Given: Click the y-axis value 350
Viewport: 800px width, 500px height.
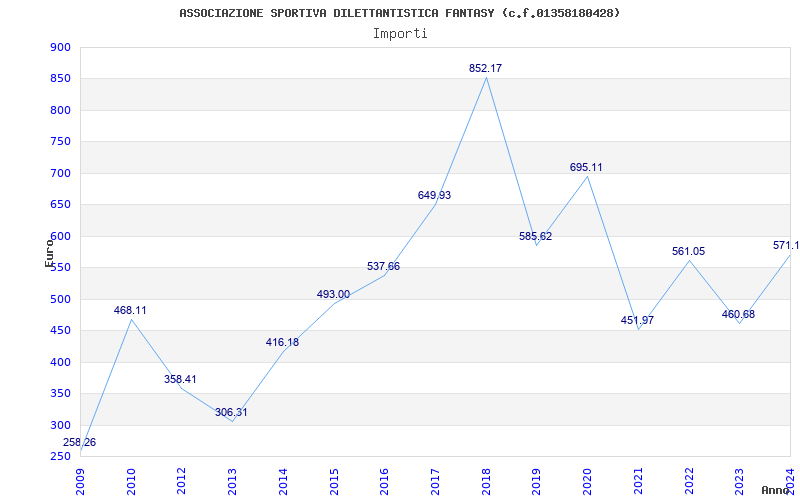Looking at the screenshot, I should 60,394.
